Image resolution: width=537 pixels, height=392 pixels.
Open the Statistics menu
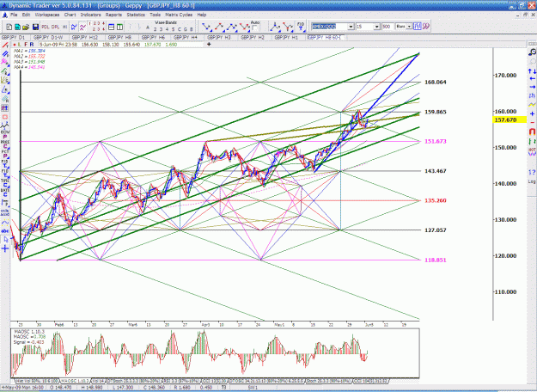point(136,15)
